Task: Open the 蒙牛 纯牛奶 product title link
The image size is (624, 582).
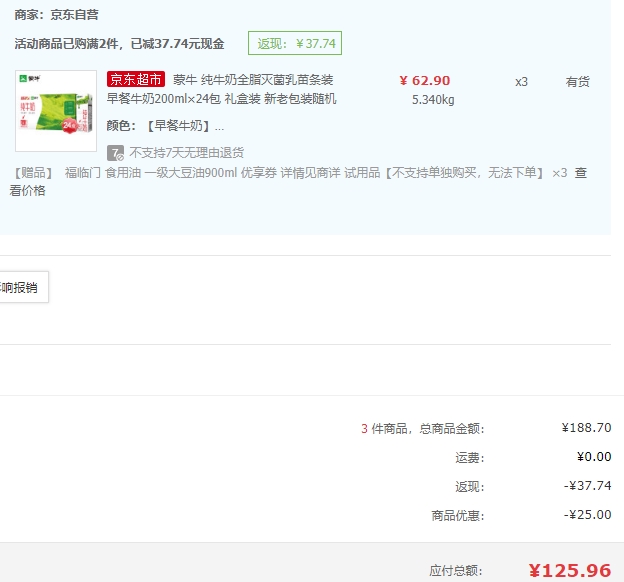Action: tap(253, 80)
